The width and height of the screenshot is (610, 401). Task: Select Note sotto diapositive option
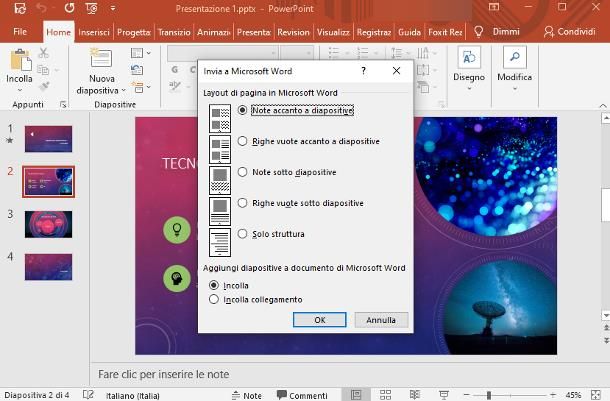coord(287,172)
